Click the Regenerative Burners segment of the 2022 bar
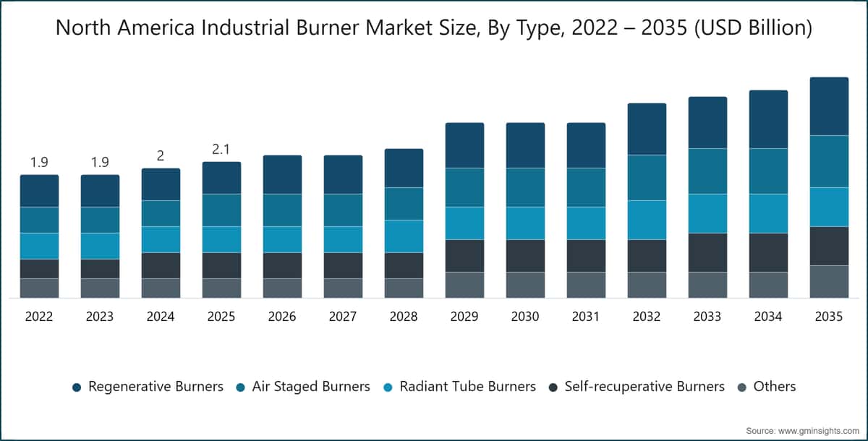The width and height of the screenshot is (868, 441). pyautogui.click(x=39, y=191)
